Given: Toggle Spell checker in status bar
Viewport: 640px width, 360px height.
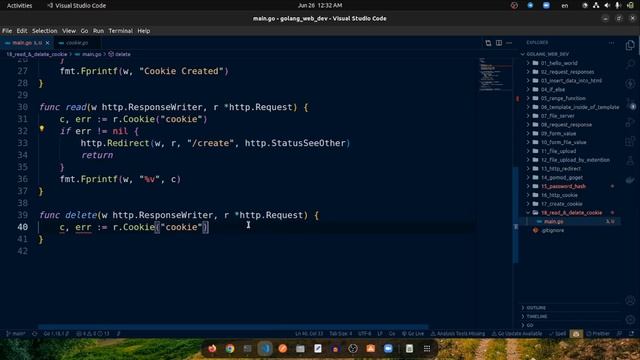Looking at the screenshot, I should tap(558, 333).
